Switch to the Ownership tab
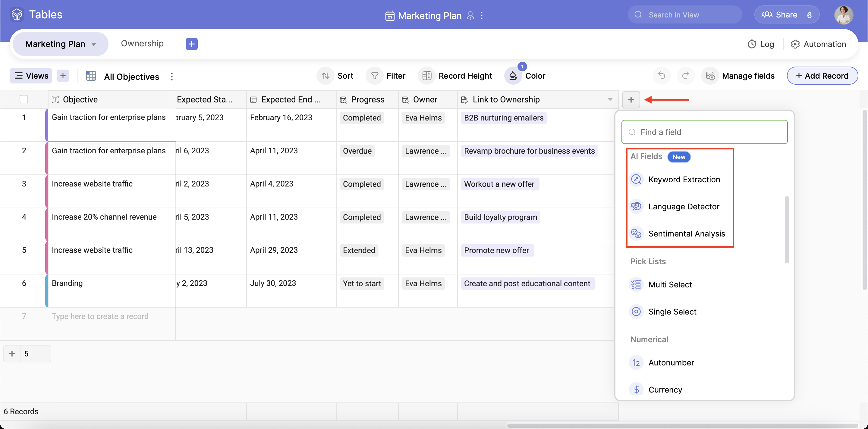This screenshot has width=868, height=429. [142, 43]
